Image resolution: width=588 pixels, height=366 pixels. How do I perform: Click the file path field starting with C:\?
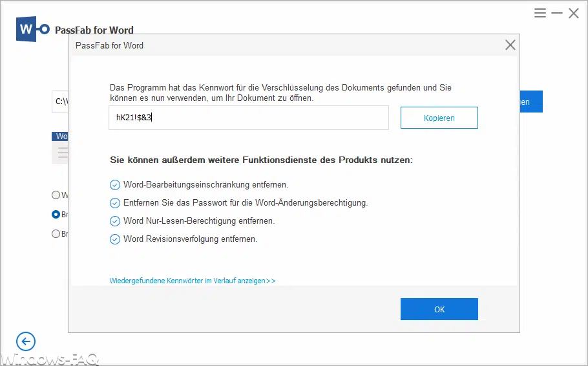[60, 102]
